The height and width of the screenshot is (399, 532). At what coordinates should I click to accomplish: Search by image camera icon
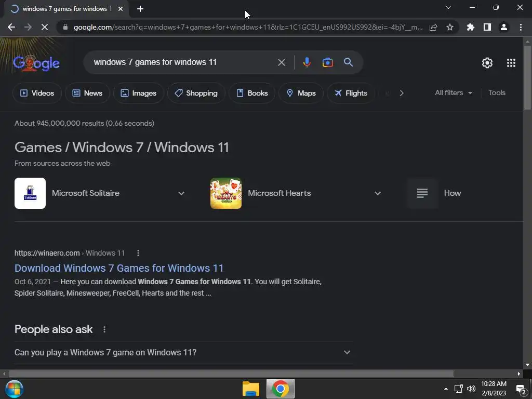327,62
